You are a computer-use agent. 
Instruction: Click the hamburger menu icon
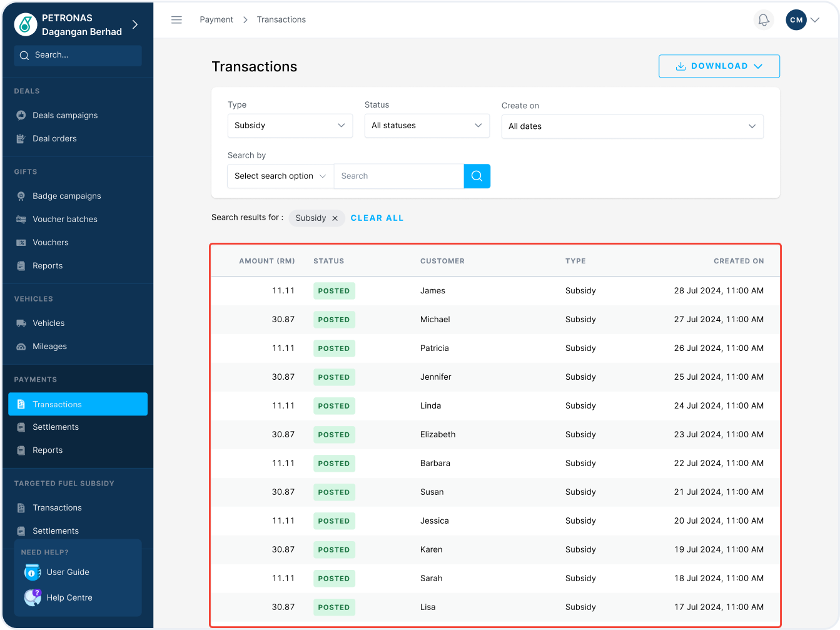tap(176, 20)
